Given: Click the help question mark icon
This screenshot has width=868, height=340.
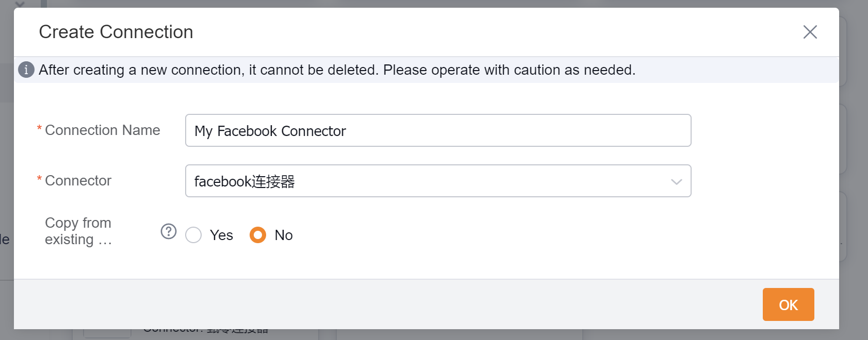Looking at the screenshot, I should tap(169, 231).
